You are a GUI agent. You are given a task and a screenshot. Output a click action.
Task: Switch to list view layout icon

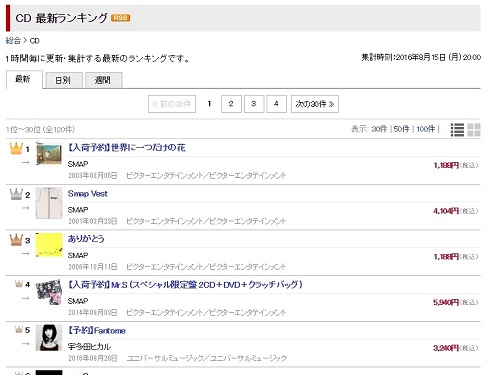click(x=457, y=130)
